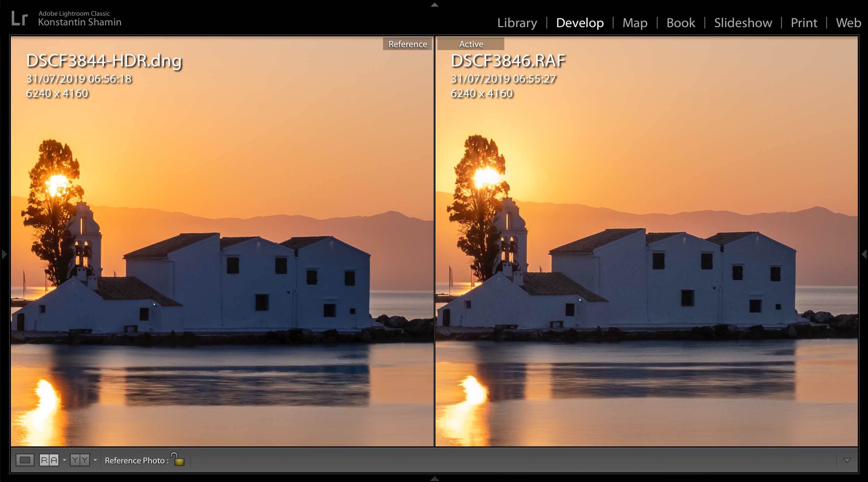This screenshot has height=482, width=868.
Task: Switch to the Map module
Action: pos(635,23)
